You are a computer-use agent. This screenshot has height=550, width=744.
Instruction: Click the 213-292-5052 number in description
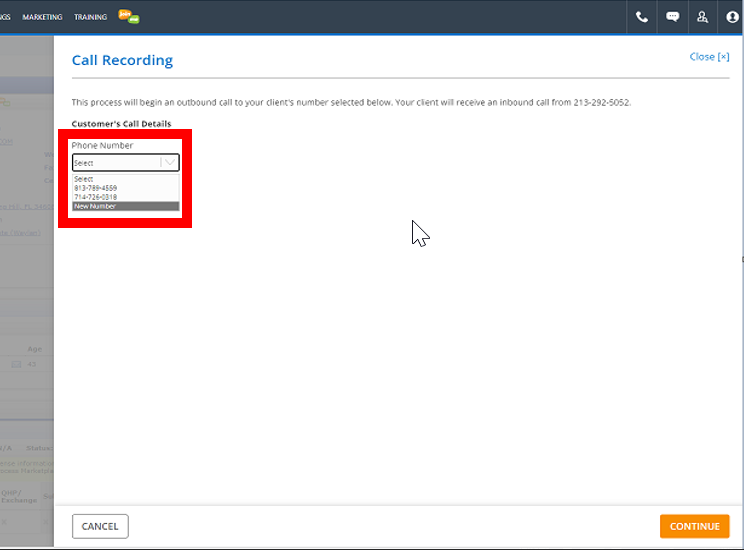click(601, 102)
